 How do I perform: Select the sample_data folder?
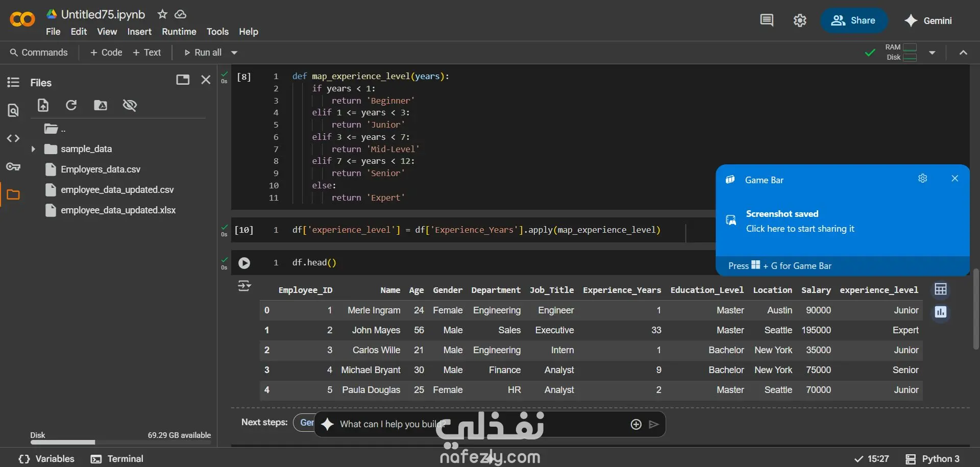click(86, 149)
